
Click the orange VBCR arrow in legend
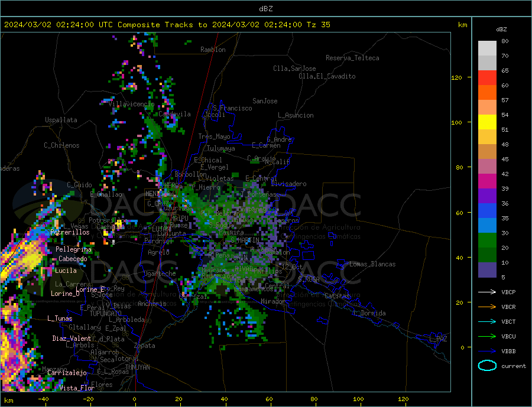click(x=487, y=307)
